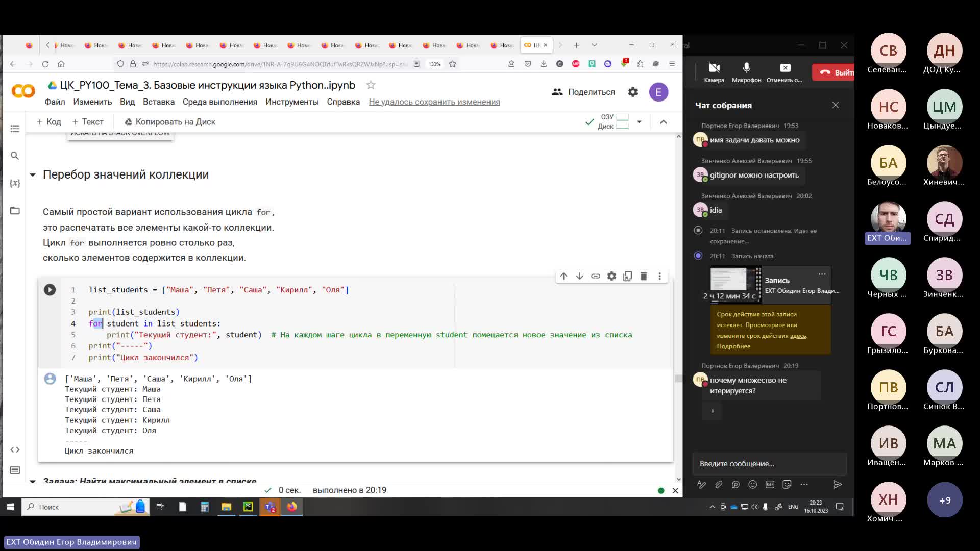The height and width of the screenshot is (551, 980).
Task: Run the code cell with the play button
Action: 50,290
